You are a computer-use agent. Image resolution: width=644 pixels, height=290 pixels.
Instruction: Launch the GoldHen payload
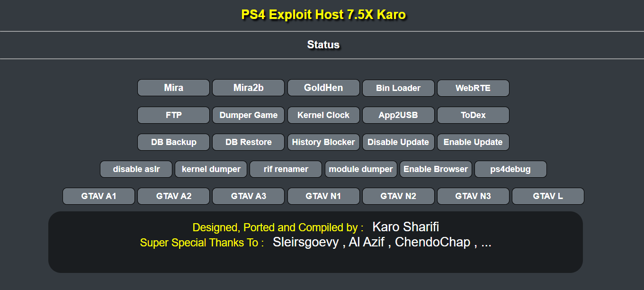[323, 88]
